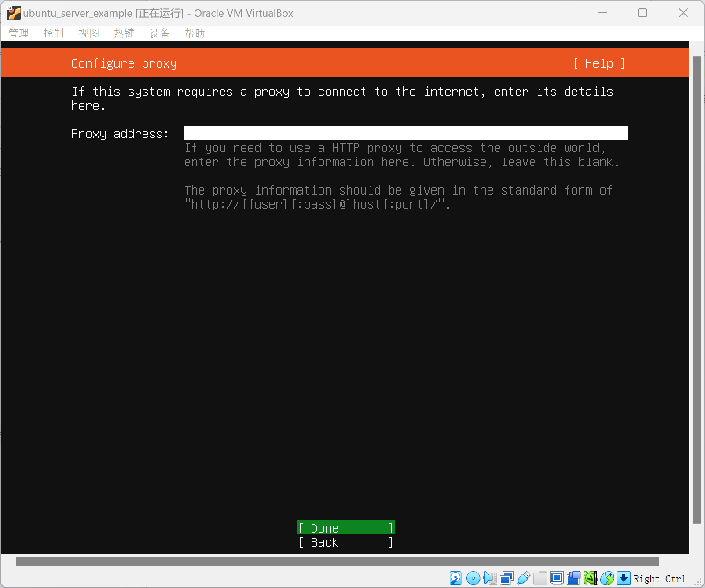Click the keyboard capture arrow icon
Screen dimensions: 705x588
(624, 578)
